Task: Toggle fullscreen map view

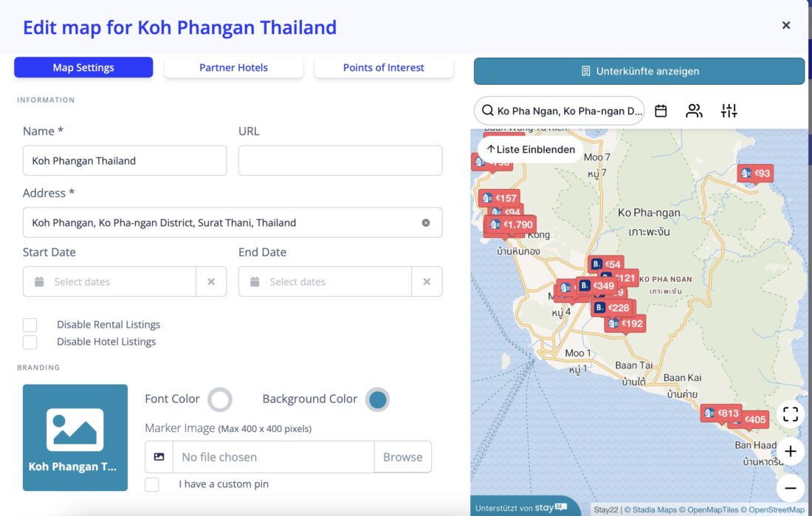Action: click(791, 414)
